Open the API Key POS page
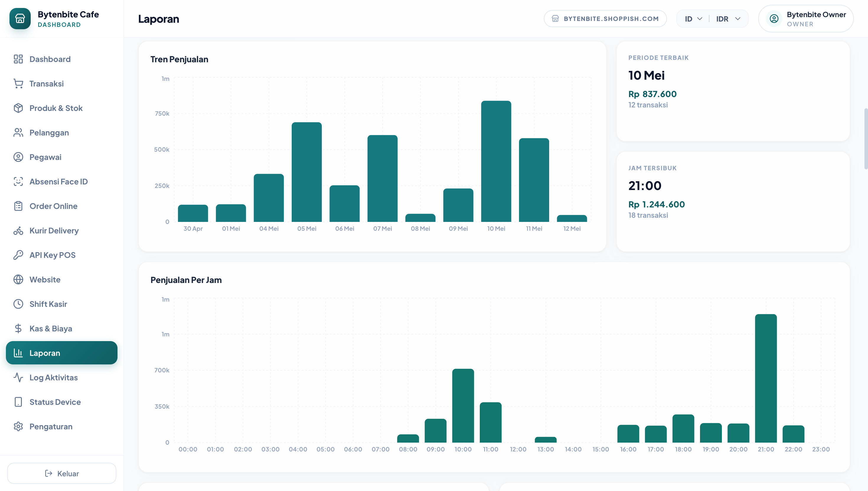868x491 pixels. pos(62,255)
